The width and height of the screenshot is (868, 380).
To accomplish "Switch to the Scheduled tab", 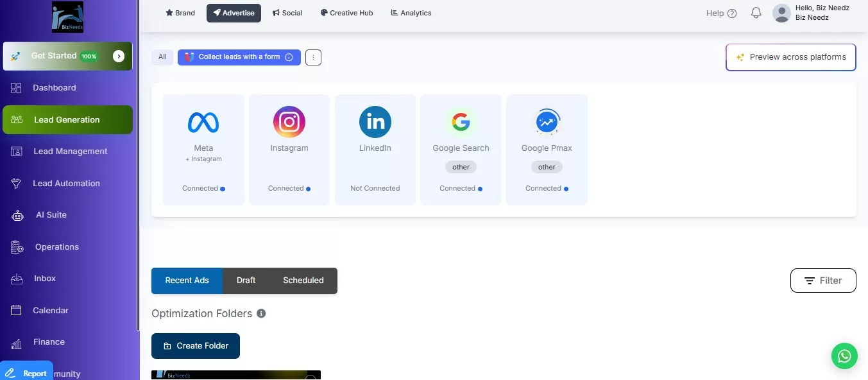I will [x=303, y=281].
